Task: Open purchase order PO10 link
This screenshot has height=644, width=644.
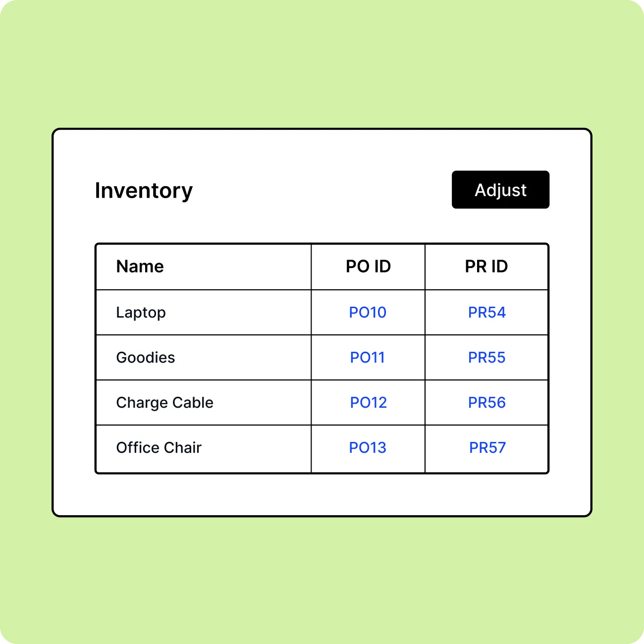Action: pyautogui.click(x=368, y=313)
